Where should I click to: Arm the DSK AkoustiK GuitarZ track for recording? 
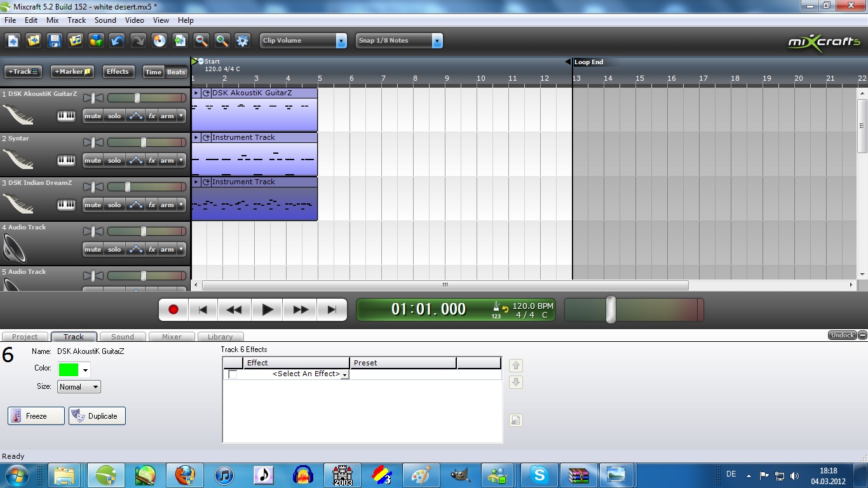click(167, 116)
